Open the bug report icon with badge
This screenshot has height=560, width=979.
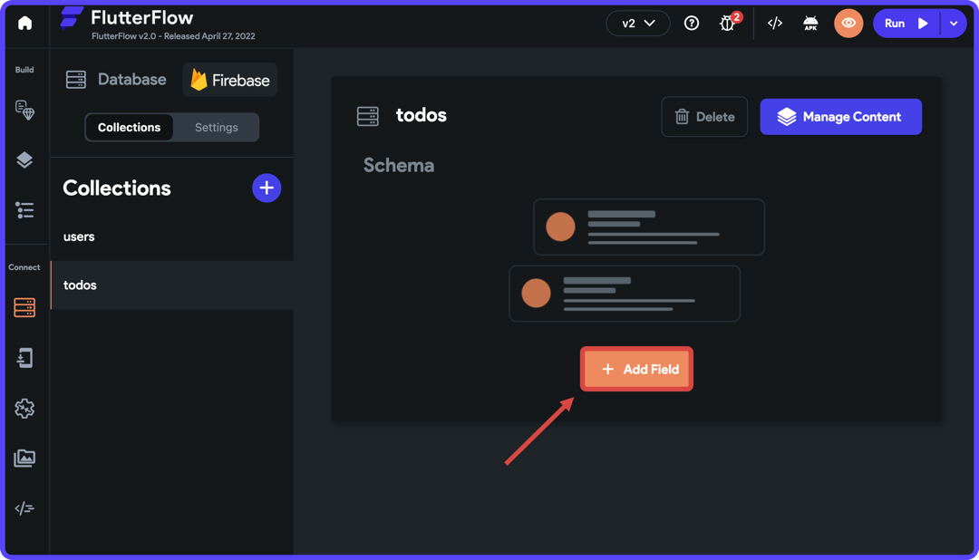pos(727,23)
